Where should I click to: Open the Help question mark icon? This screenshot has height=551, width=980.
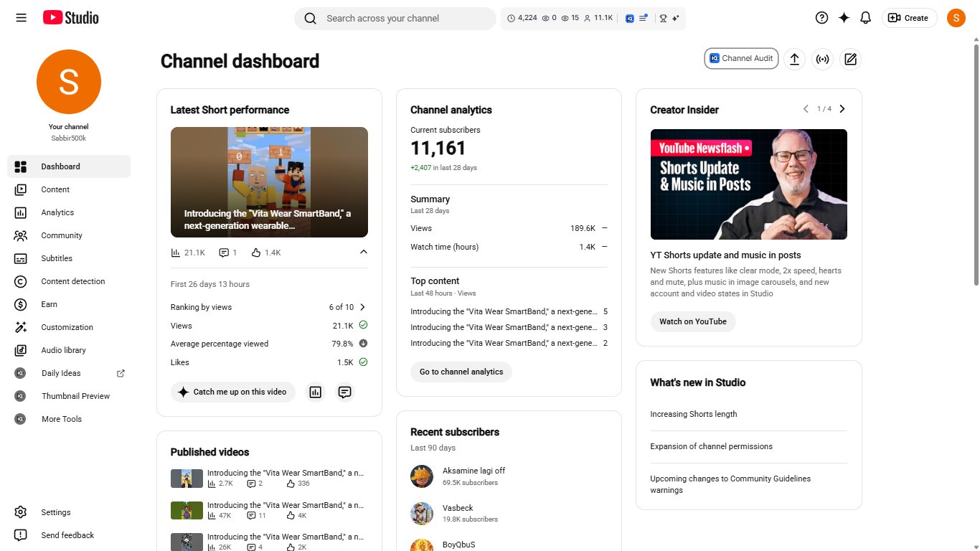click(x=822, y=18)
